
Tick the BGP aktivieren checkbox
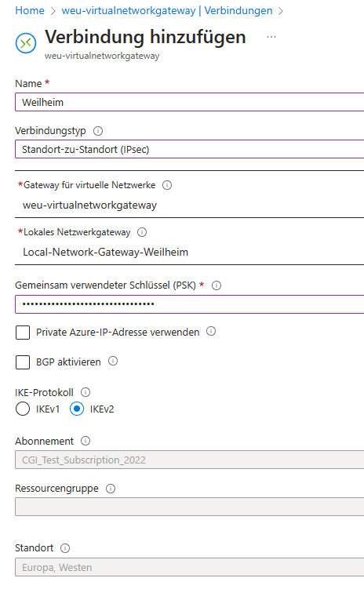click(23, 362)
